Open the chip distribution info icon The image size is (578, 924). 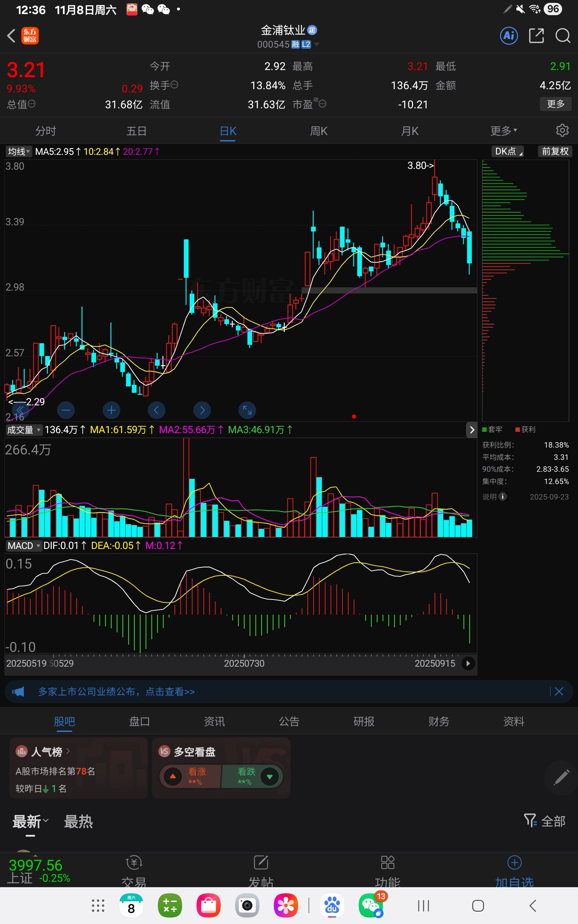503,497
